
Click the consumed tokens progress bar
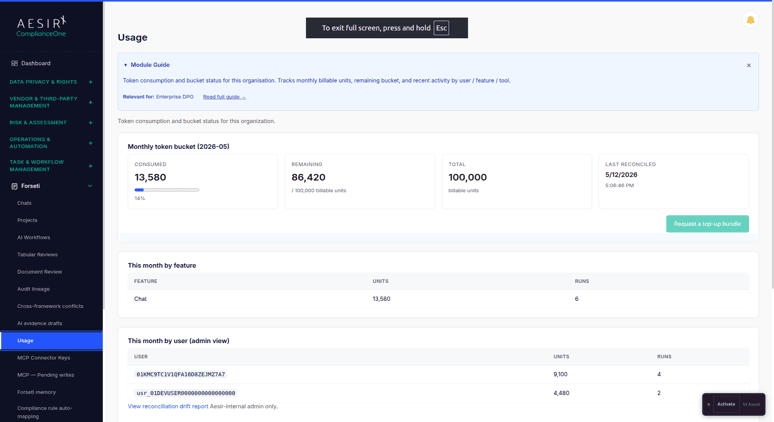tap(167, 190)
